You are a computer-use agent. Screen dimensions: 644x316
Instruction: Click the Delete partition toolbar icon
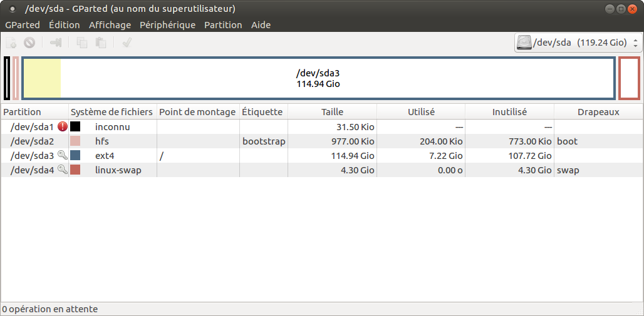pyautogui.click(x=29, y=43)
